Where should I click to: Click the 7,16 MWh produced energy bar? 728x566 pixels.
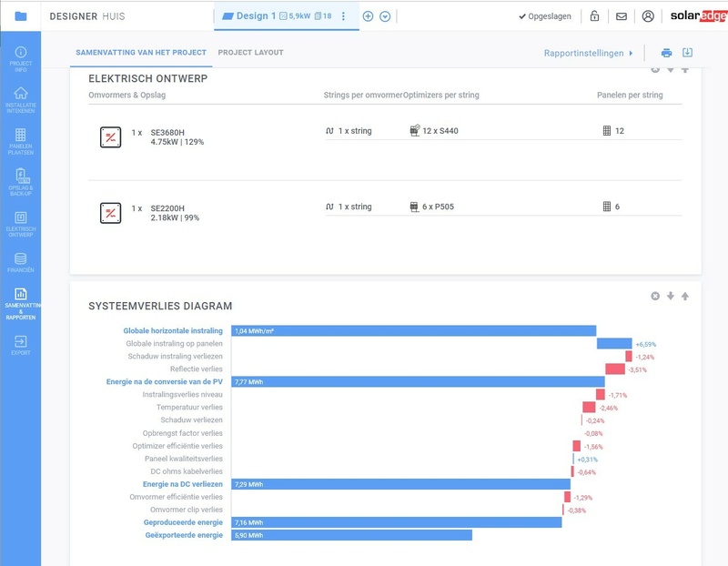pos(397,522)
